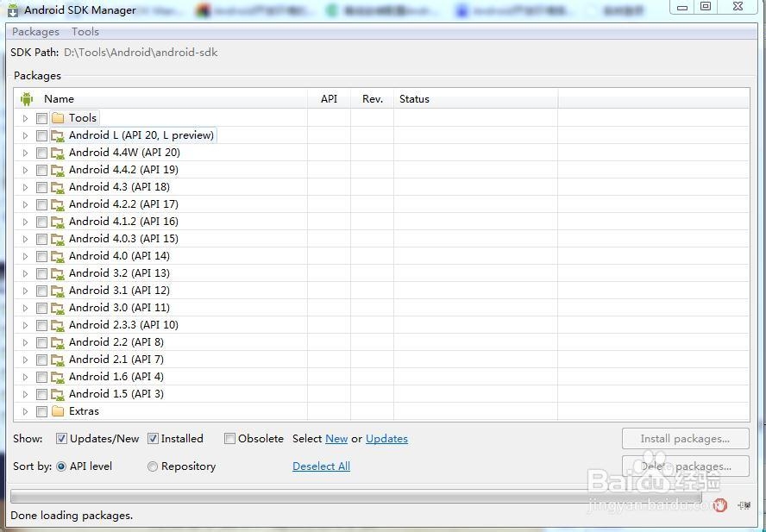Select the Android 2.1 (API 7) row
This screenshot has height=532, width=766.
click(x=381, y=360)
